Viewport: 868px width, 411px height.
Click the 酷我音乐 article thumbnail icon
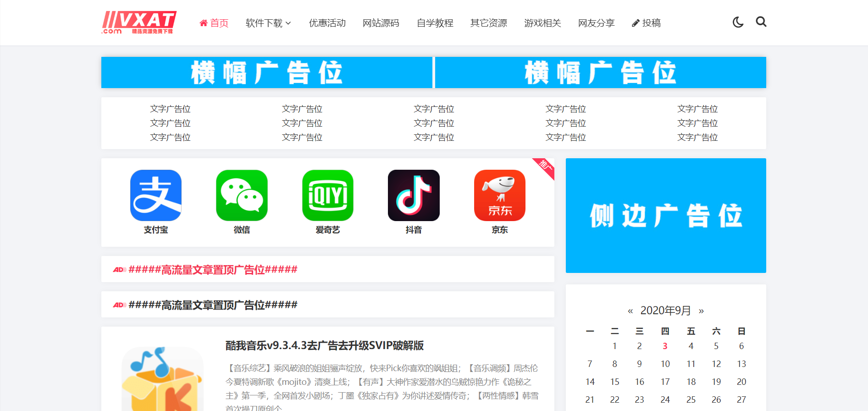point(162,379)
